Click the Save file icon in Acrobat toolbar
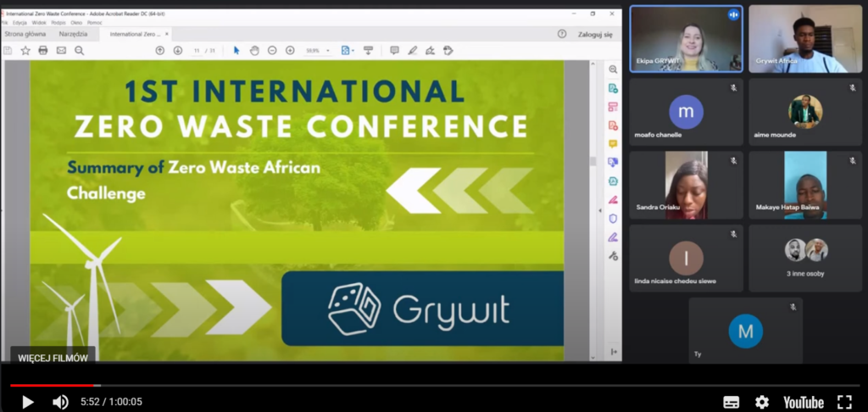868x412 pixels. [8, 50]
